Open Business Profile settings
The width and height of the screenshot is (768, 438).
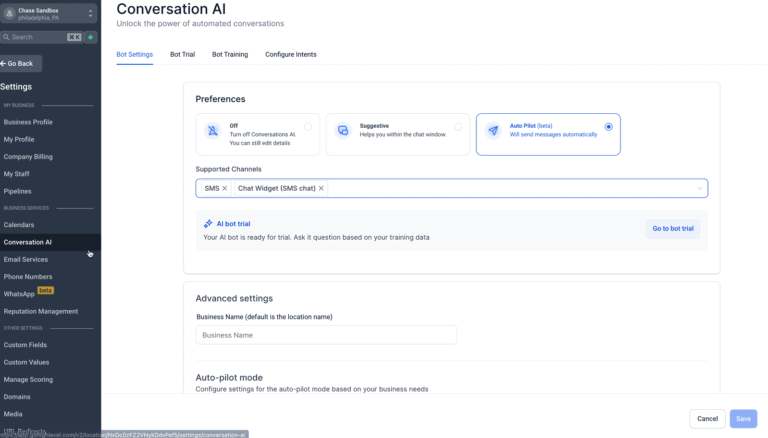28,122
